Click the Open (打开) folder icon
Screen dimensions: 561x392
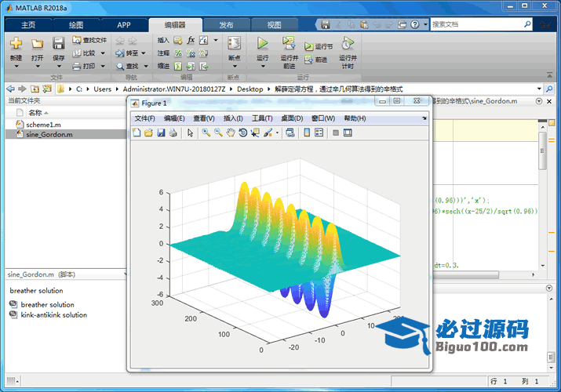click(37, 44)
